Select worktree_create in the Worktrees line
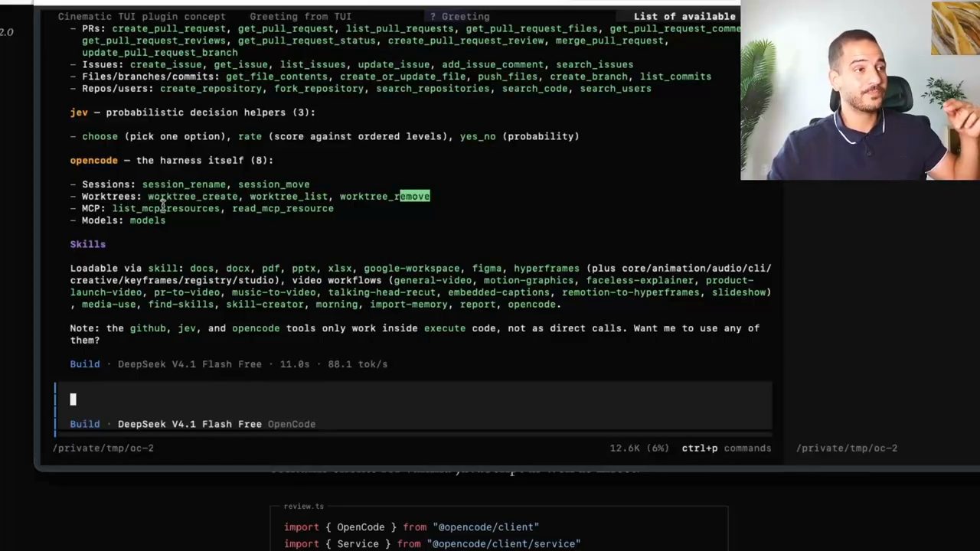 click(x=193, y=197)
